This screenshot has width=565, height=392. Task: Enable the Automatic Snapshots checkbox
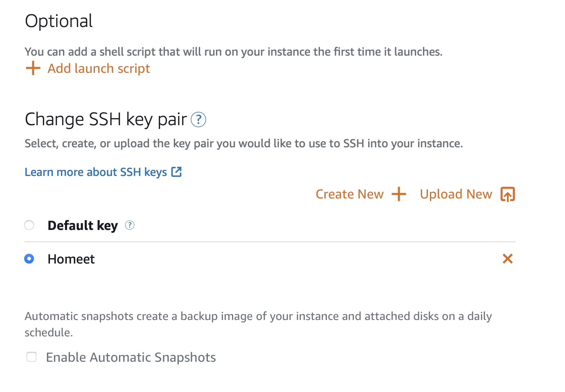(x=32, y=357)
